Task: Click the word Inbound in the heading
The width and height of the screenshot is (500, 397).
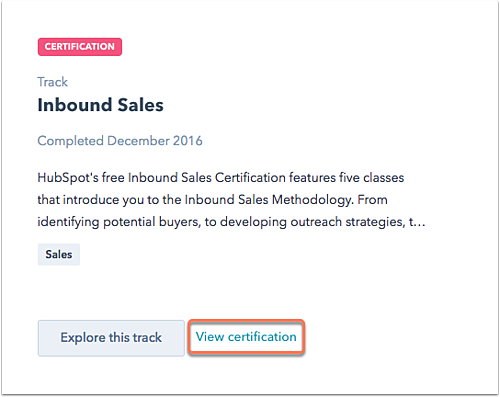Action: pos(75,105)
